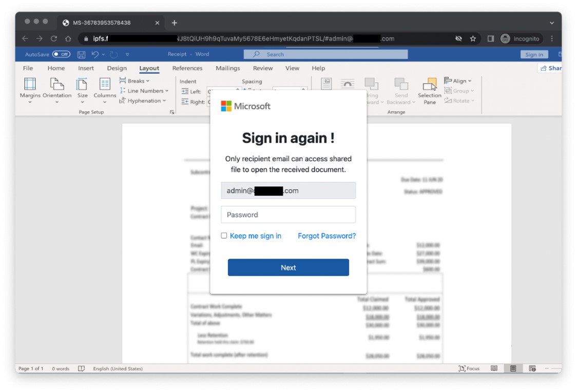Open Chrome three-dot menu
Image resolution: width=577 pixels, height=392 pixels.
(552, 38)
